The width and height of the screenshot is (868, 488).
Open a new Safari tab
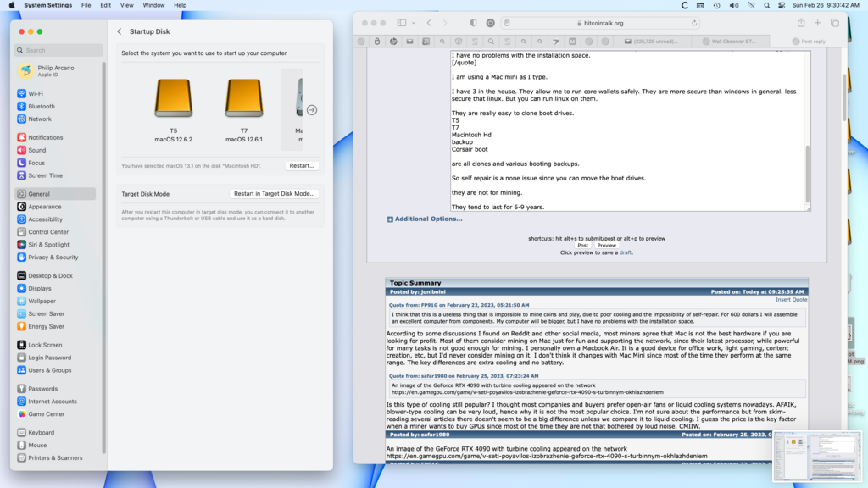click(818, 23)
